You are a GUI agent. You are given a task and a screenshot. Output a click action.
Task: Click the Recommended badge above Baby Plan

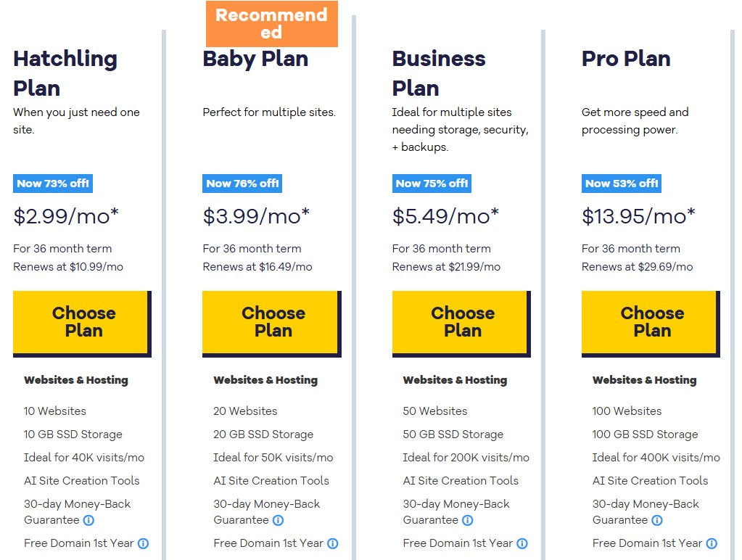coord(271,24)
